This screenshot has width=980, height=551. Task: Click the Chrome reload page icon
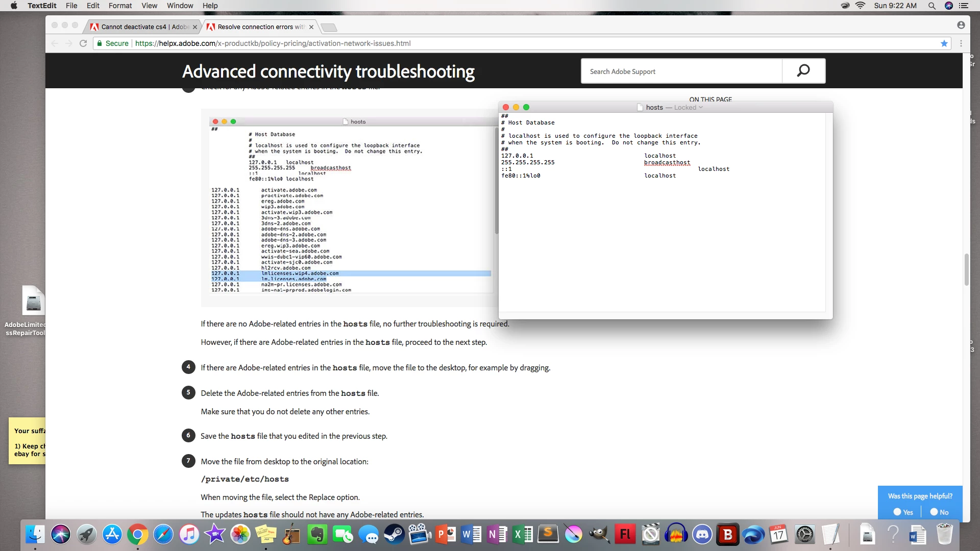point(83,43)
